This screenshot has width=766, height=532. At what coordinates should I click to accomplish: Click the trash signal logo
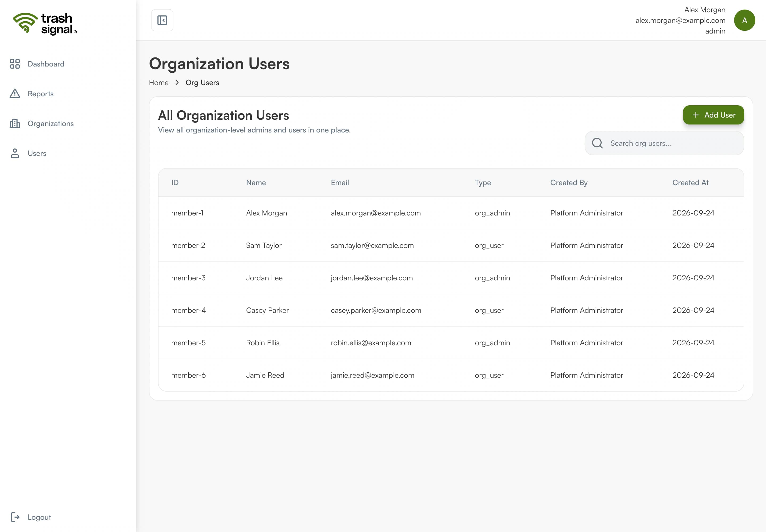pyautogui.click(x=45, y=24)
